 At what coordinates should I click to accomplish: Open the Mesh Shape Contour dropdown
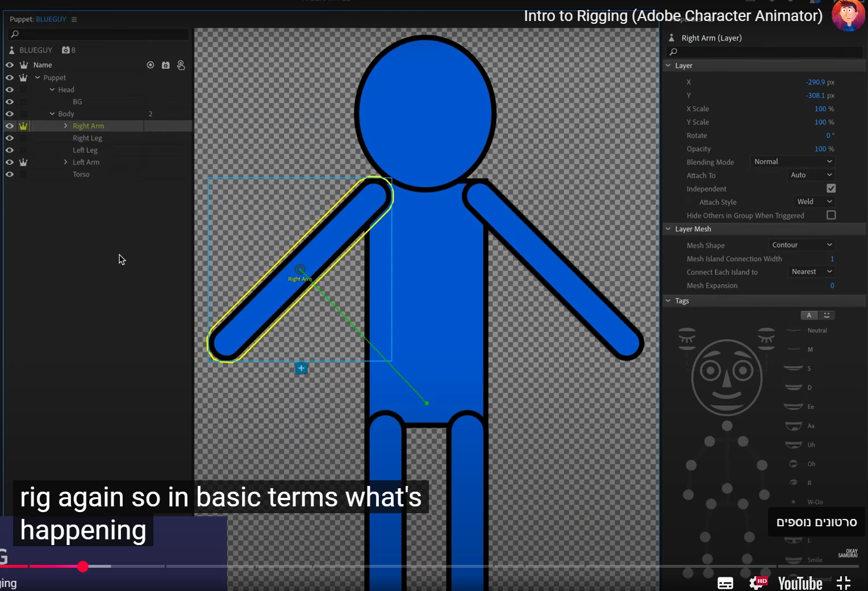coord(802,245)
